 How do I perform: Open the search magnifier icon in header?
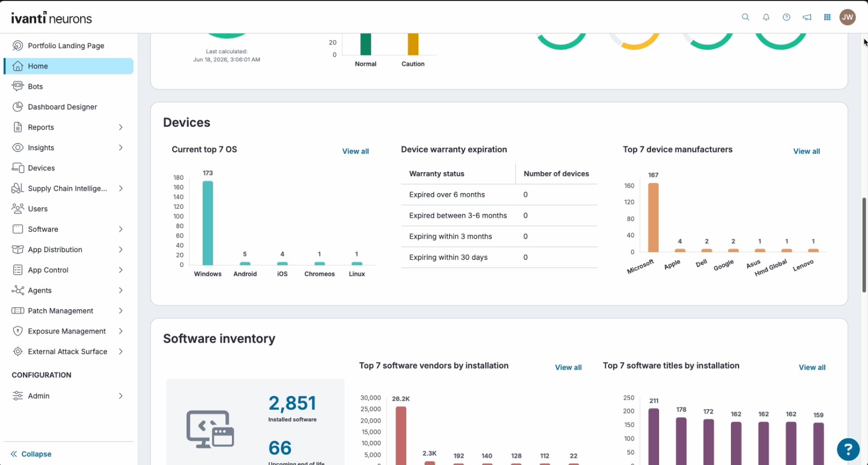tap(745, 17)
